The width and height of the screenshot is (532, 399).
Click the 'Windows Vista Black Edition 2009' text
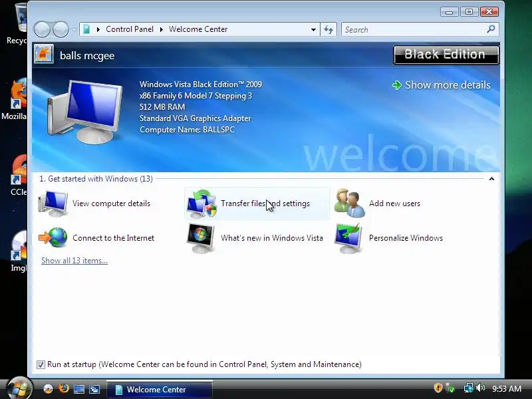pos(201,84)
